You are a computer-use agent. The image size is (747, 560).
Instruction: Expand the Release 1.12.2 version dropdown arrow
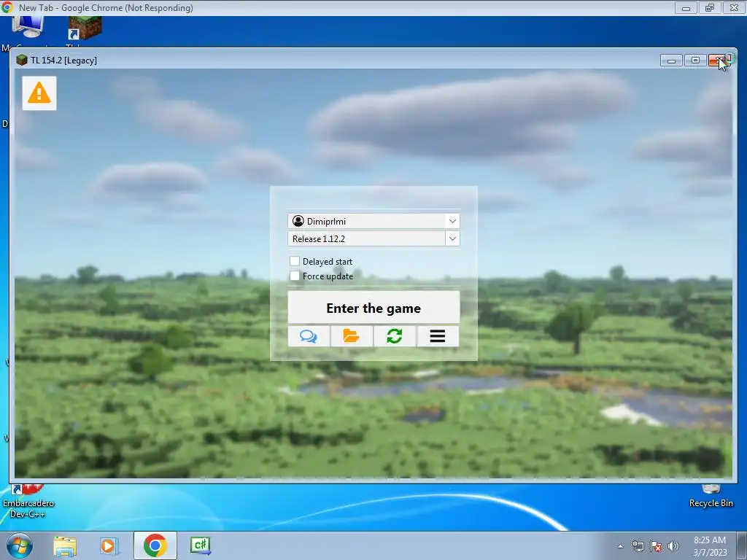(452, 238)
